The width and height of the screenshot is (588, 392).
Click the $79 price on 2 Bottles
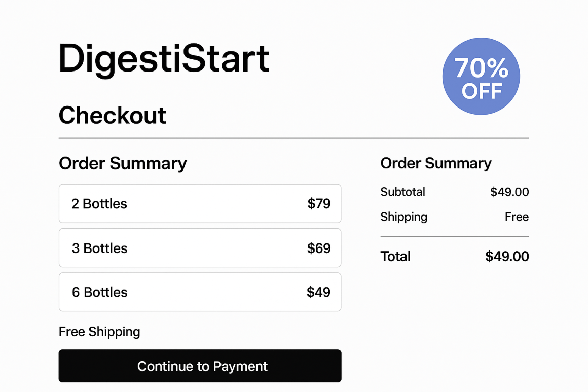tap(320, 203)
